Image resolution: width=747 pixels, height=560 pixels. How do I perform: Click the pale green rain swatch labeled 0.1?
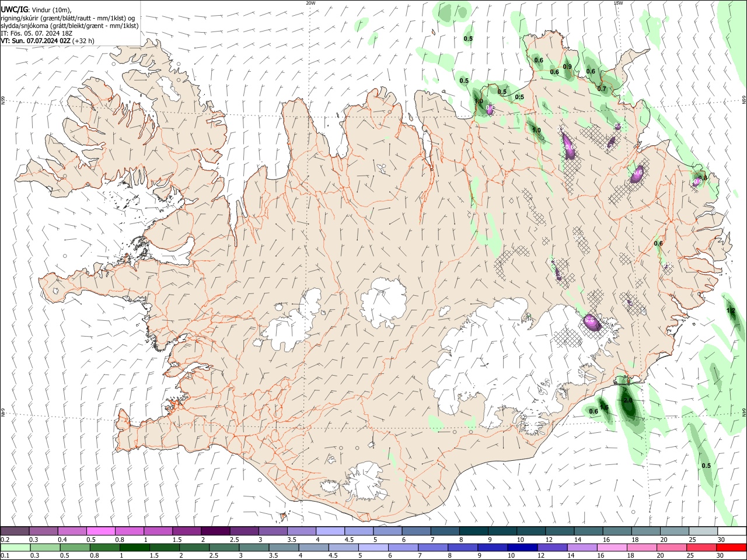tap(15, 547)
